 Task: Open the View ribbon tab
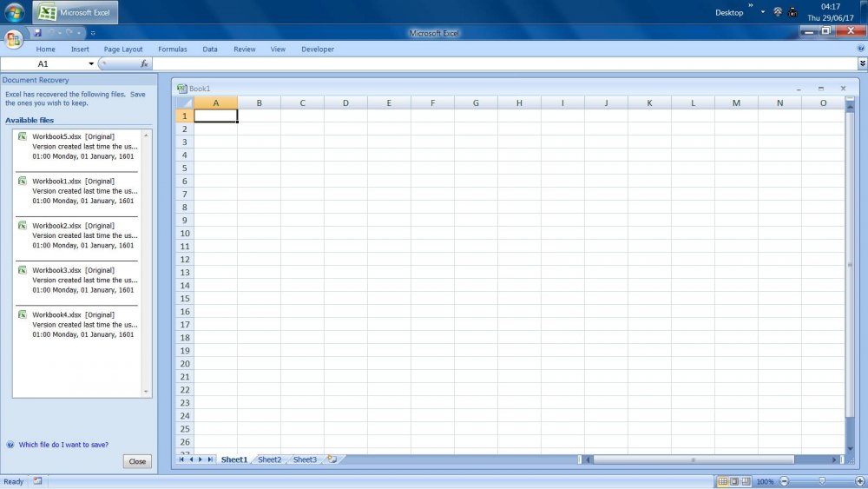[278, 50]
